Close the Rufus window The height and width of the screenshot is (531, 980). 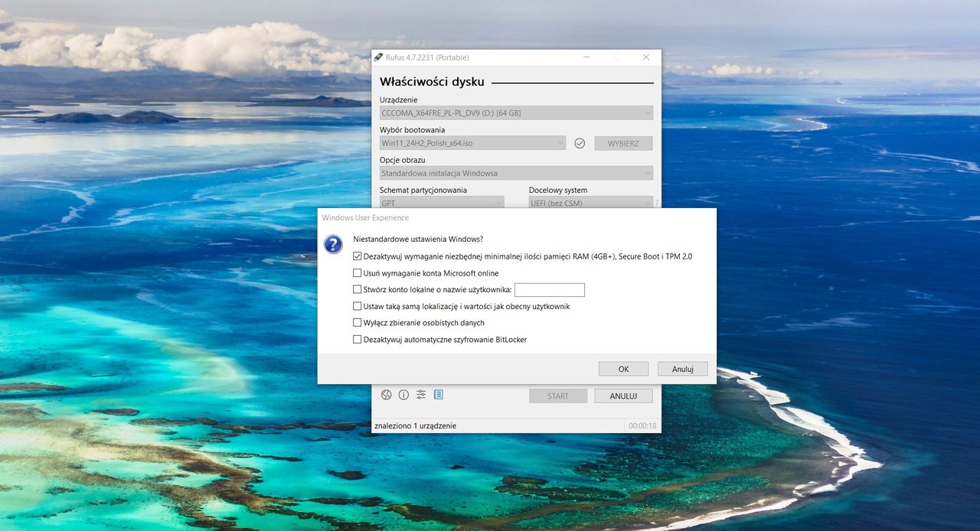pyautogui.click(x=646, y=57)
